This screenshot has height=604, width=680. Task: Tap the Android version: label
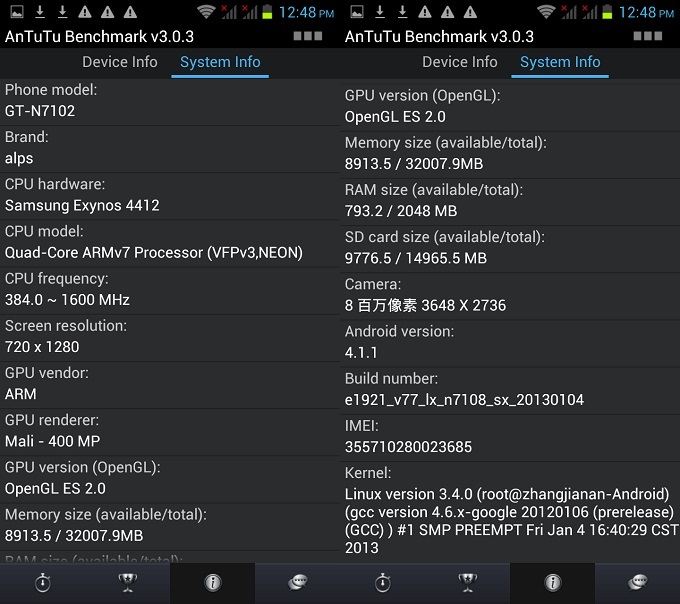point(399,332)
